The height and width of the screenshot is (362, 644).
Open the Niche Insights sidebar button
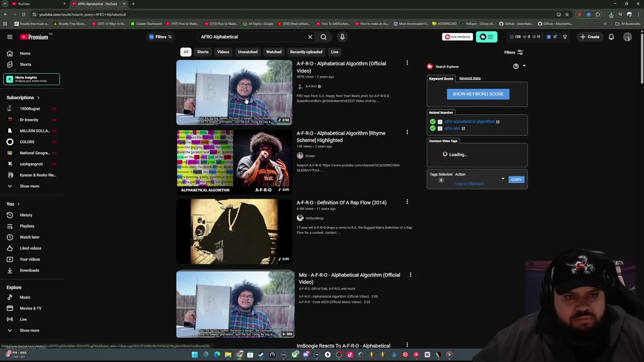coord(31,79)
